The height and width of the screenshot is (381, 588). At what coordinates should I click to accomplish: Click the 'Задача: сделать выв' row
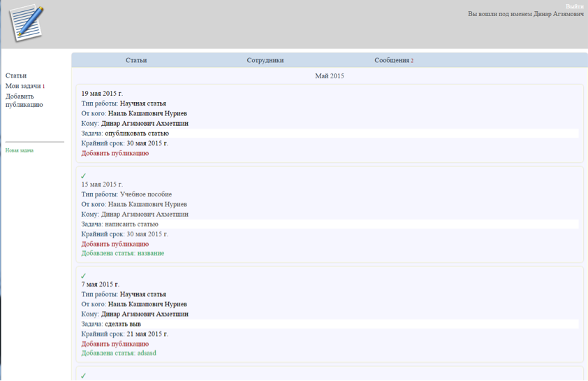(329, 324)
